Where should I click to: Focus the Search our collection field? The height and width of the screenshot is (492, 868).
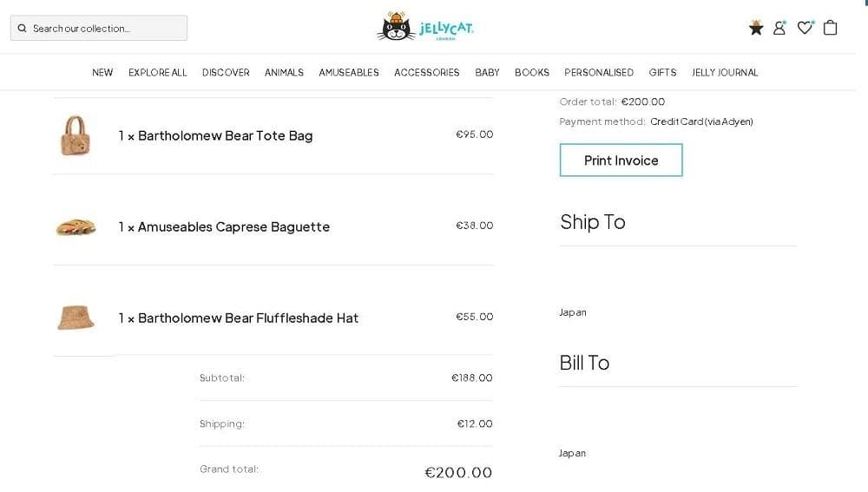104,29
